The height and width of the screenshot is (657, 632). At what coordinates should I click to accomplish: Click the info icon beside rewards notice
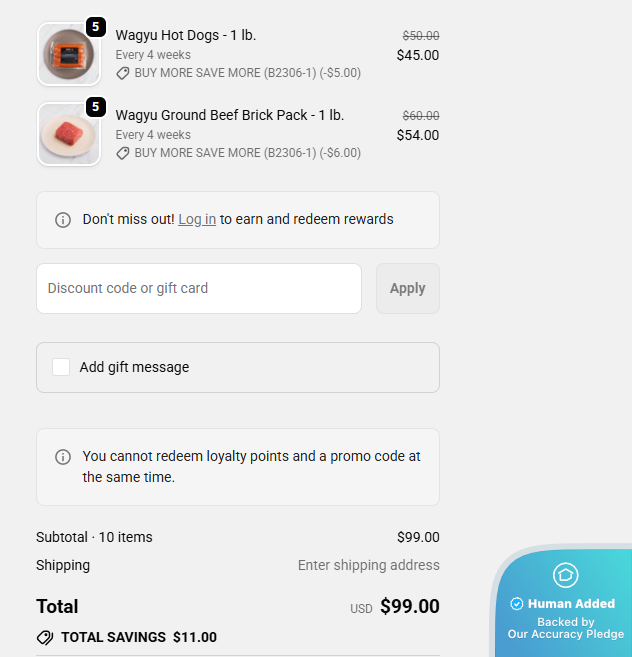pyautogui.click(x=63, y=220)
